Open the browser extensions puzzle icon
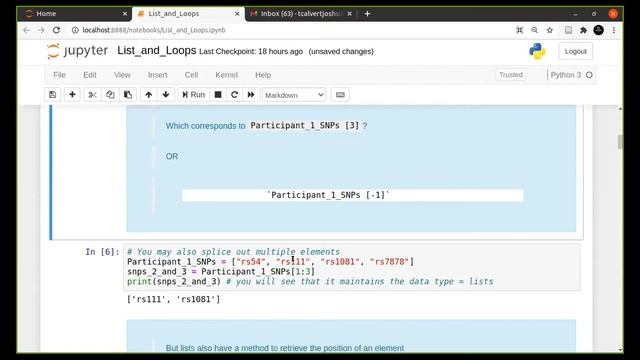The image size is (640, 360). (x=583, y=30)
